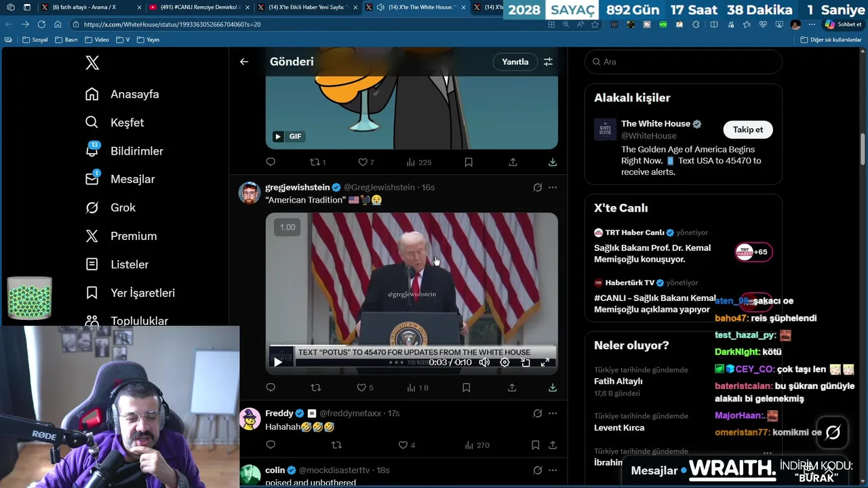Image resolution: width=868 pixels, height=488 pixels.
Task: Share gregjewishstein video post
Action: [x=512, y=388]
